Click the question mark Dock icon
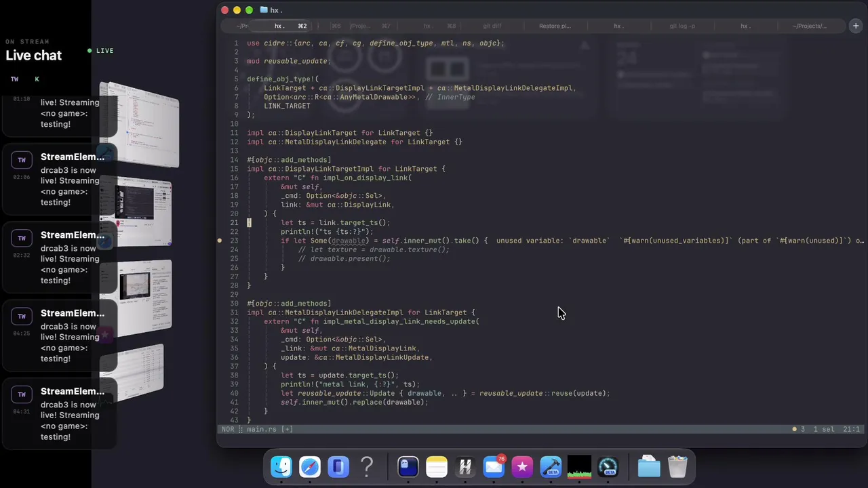The image size is (868, 488). tap(367, 467)
